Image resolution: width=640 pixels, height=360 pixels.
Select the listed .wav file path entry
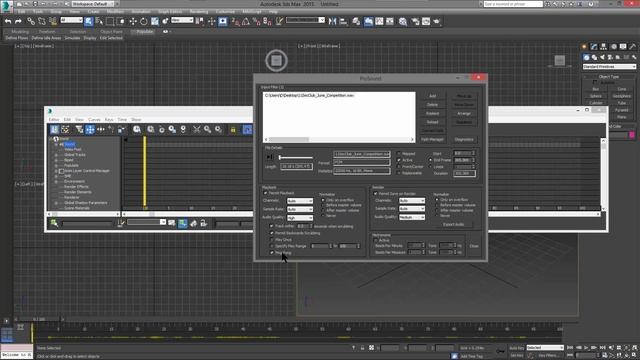point(309,95)
